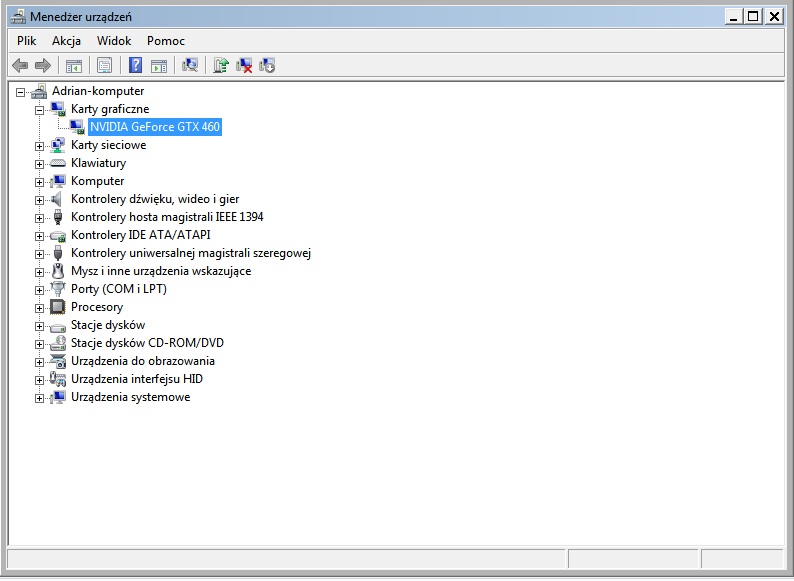The image size is (794, 581).
Task: Click Update driver software toolbar icon
Action: pos(221,65)
